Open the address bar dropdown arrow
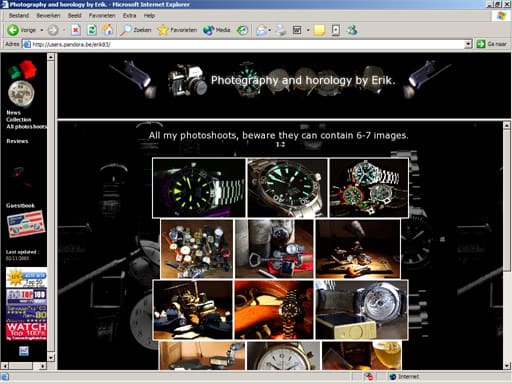Screen dimensions: 512x384 (468, 44)
